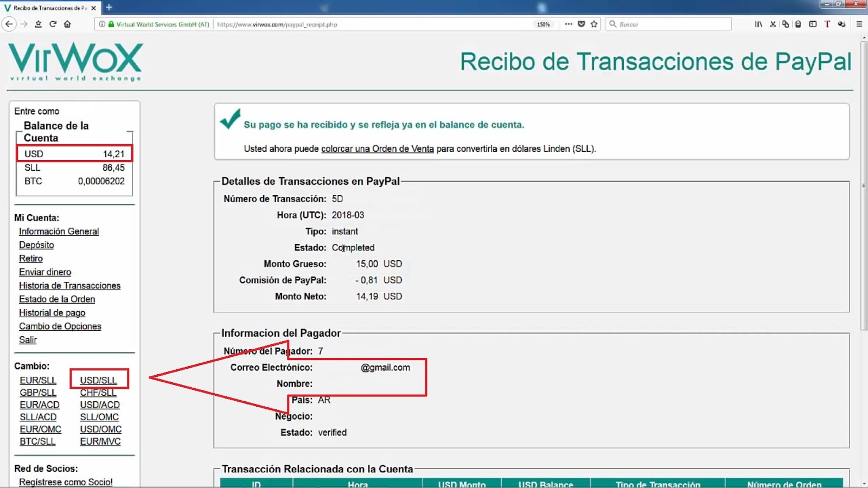Screen dimensions: 868x488
Task: Open the Library bookshelf icon
Action: coord(758,24)
